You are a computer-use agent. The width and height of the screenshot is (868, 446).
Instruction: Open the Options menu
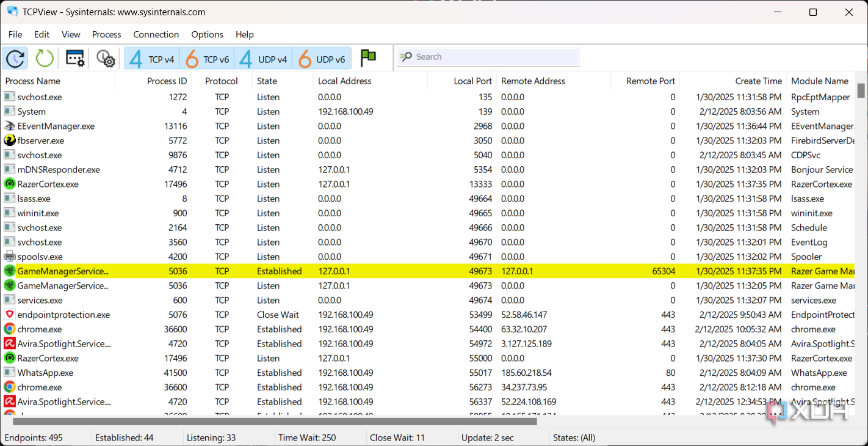tap(208, 34)
